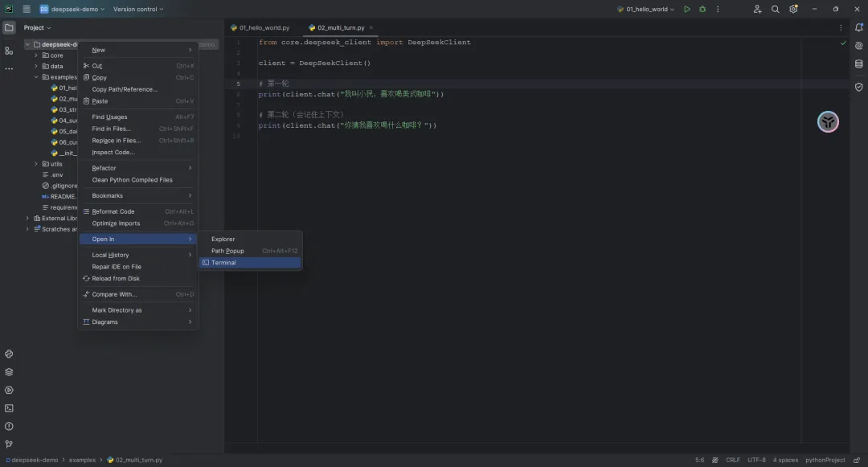
Task: Click line 6 print statement in editor
Action: point(351,94)
